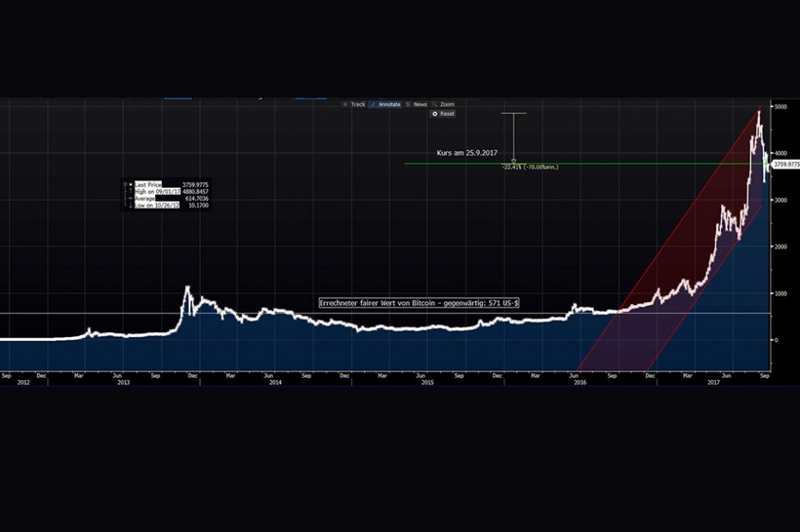Click the 4880.8457 legend value
The height and width of the screenshot is (532, 800).
(195, 191)
